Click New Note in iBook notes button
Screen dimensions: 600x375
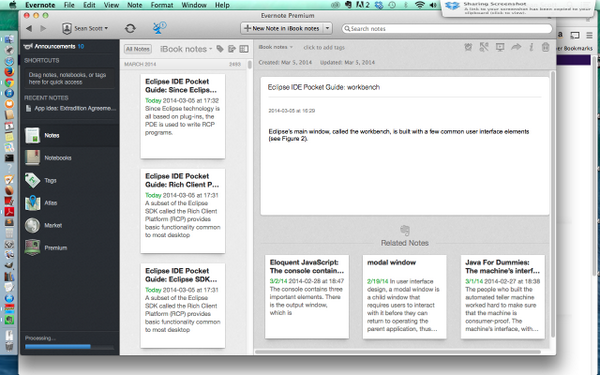pyautogui.click(x=282, y=28)
